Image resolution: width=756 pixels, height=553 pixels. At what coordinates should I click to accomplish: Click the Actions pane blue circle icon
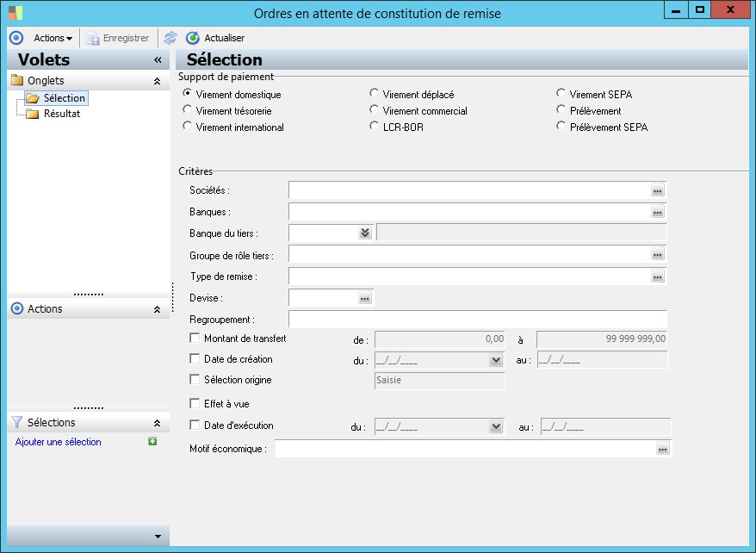[x=17, y=308]
